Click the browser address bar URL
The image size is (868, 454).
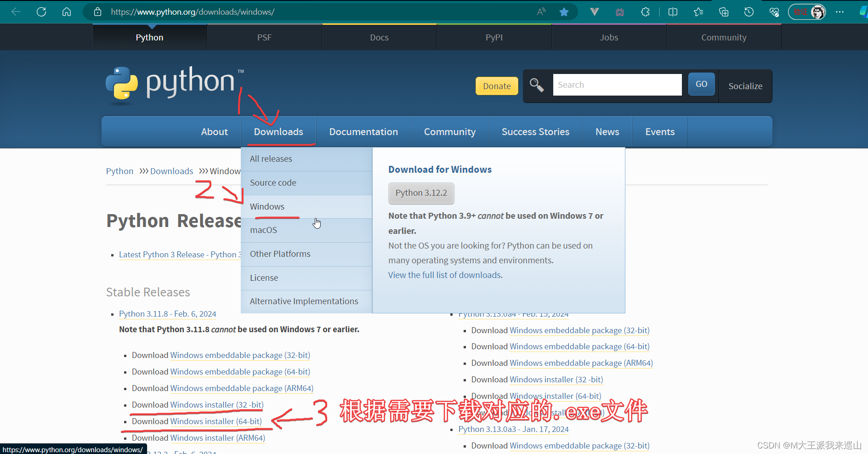point(193,12)
